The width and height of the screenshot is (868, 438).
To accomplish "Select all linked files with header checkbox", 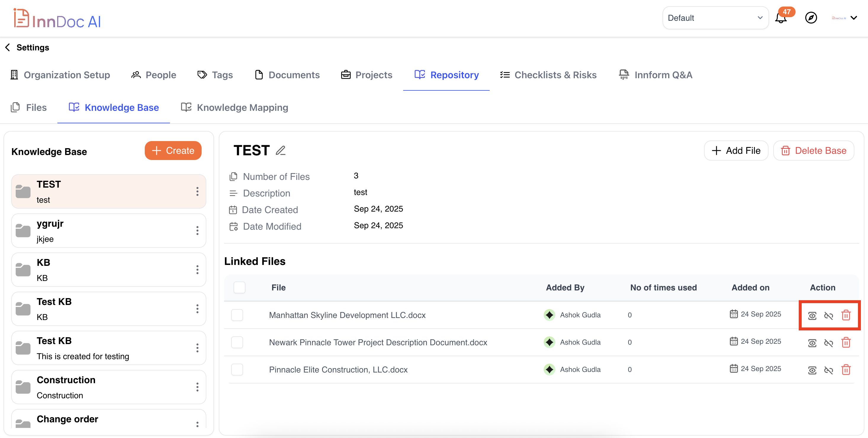I will tap(239, 288).
